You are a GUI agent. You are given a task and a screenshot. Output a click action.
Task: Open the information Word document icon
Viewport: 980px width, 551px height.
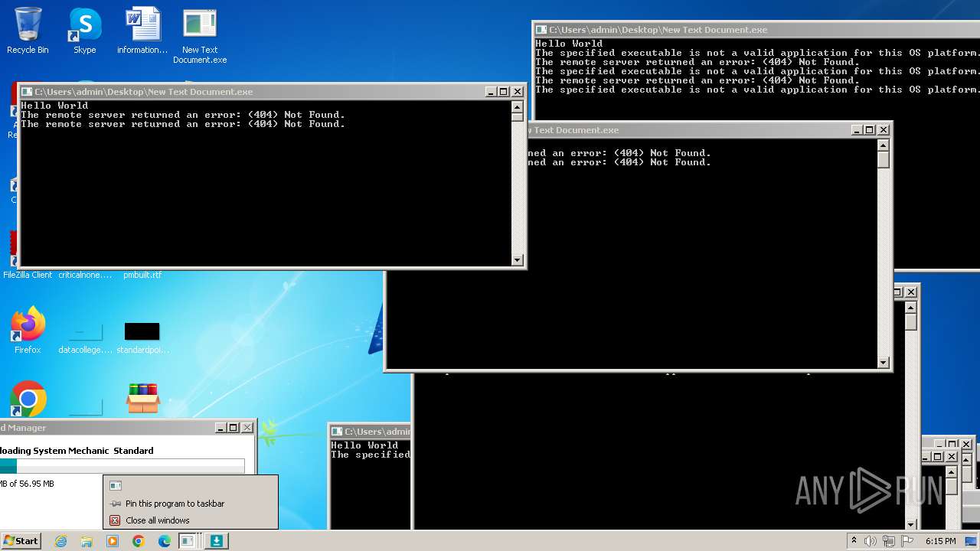click(142, 31)
